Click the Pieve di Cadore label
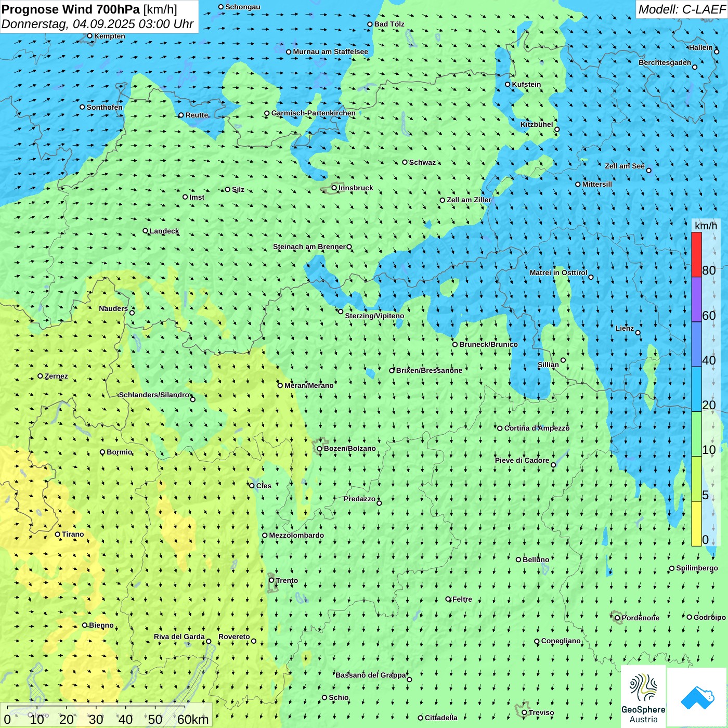This screenshot has width=728, height=728. click(x=522, y=460)
